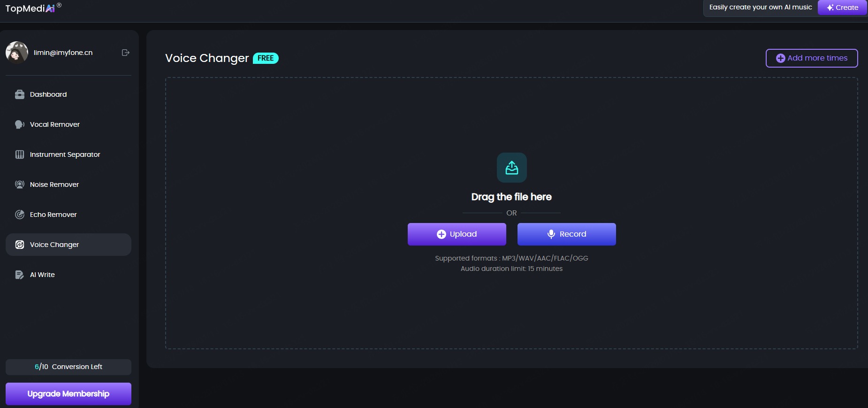Click the logout icon beside the email
The image size is (868, 408).
point(125,53)
